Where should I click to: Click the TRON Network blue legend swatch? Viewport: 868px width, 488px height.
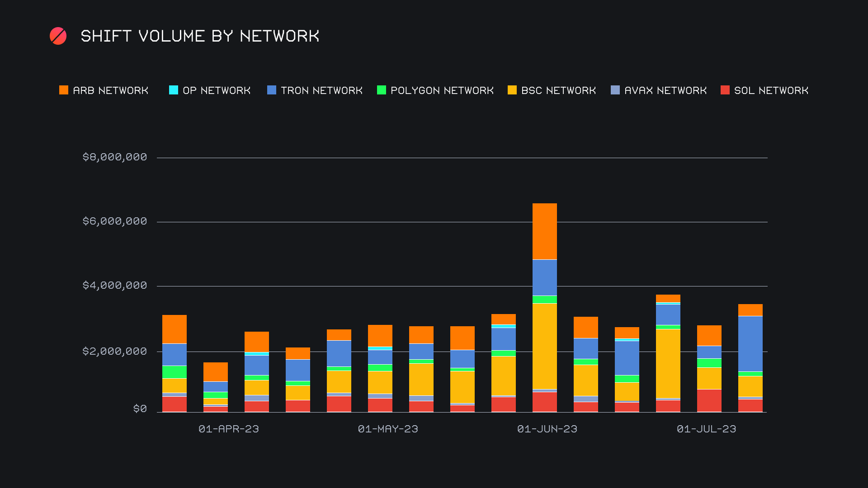[x=272, y=90]
